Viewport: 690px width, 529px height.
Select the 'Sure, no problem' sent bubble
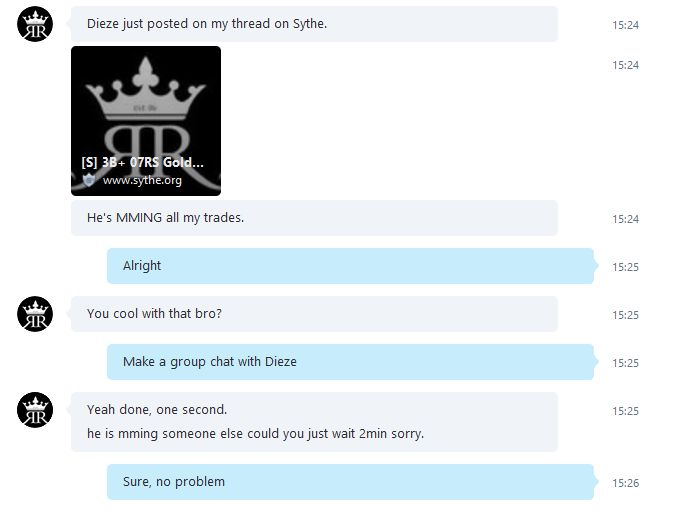350,482
